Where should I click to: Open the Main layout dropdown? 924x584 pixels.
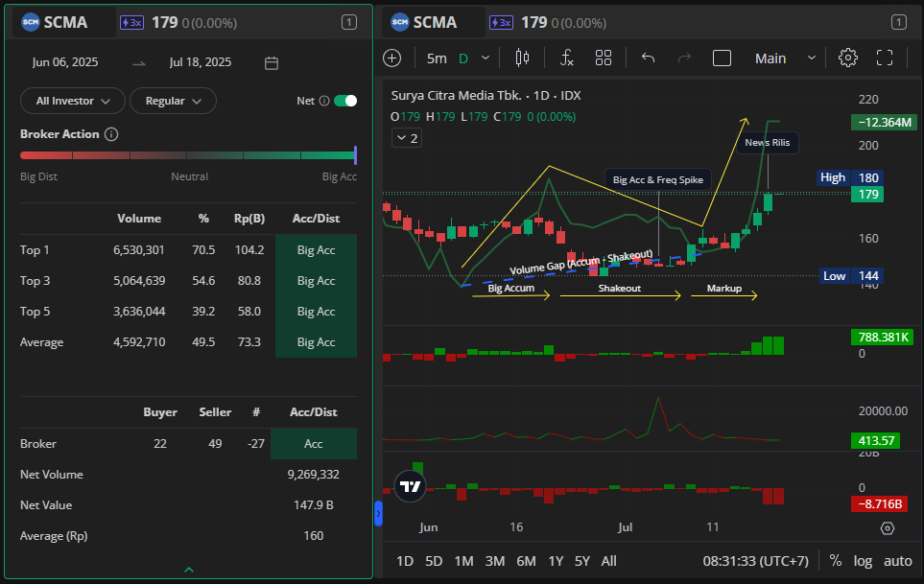(x=785, y=58)
